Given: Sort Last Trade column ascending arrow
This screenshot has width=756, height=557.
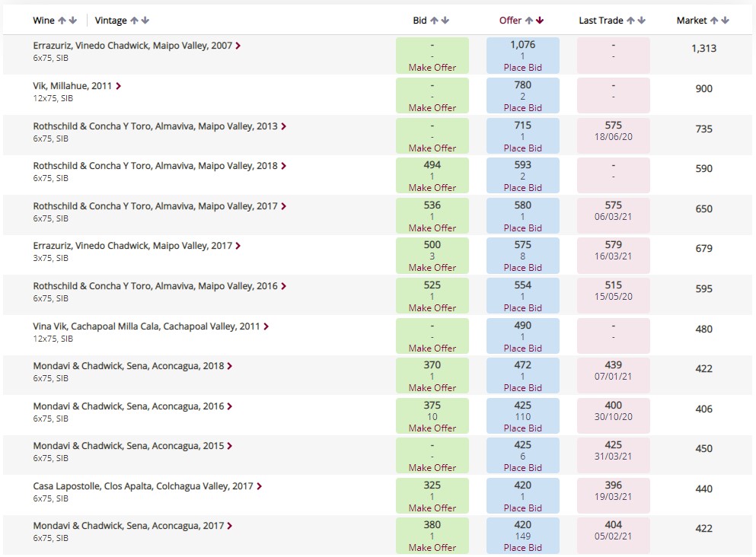Looking at the screenshot, I should click(x=630, y=21).
